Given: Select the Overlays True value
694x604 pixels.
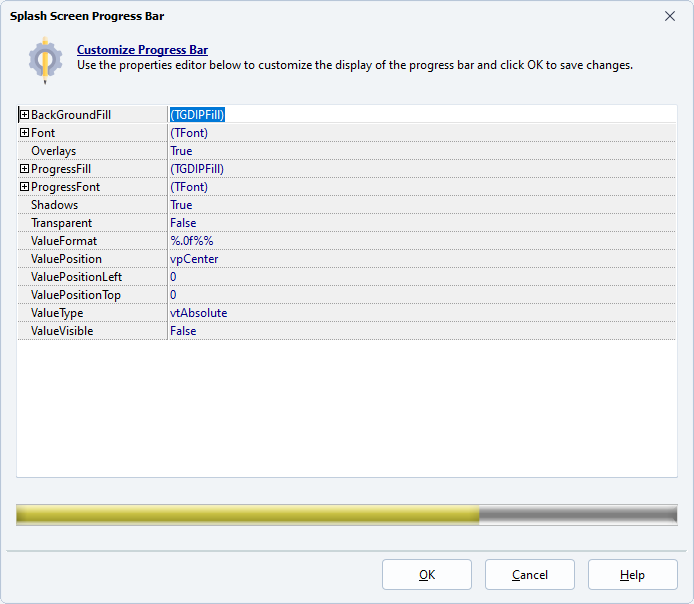Looking at the screenshot, I should pyautogui.click(x=181, y=151).
